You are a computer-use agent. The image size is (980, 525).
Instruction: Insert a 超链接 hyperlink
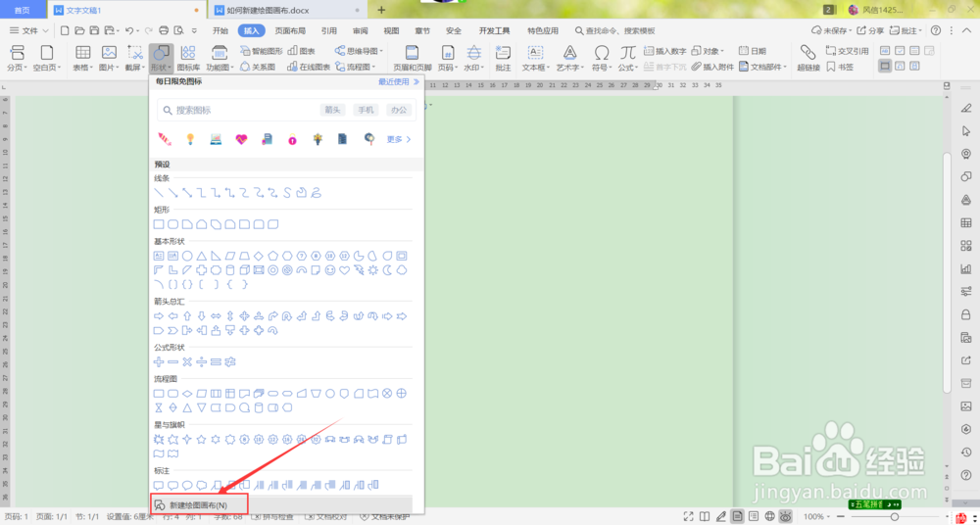pos(808,58)
